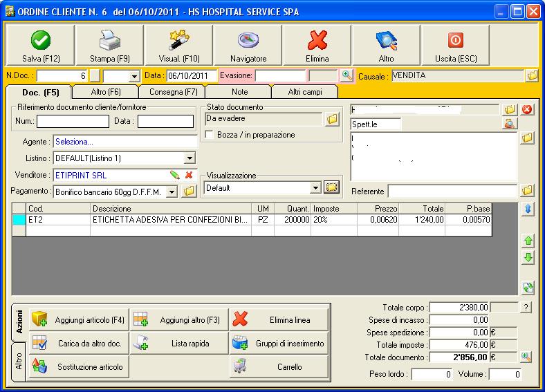Select the vertical Altro side tab
The height and width of the screenshot is (392, 545).
(19, 362)
